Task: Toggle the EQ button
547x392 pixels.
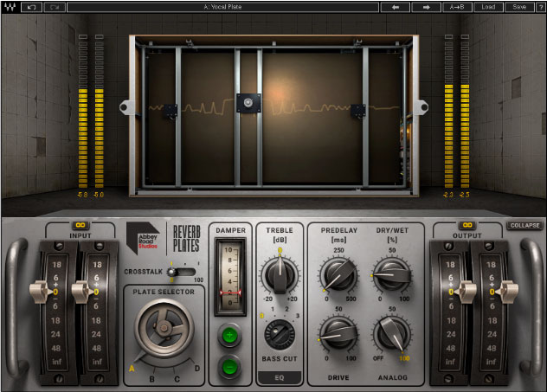Action: click(280, 377)
